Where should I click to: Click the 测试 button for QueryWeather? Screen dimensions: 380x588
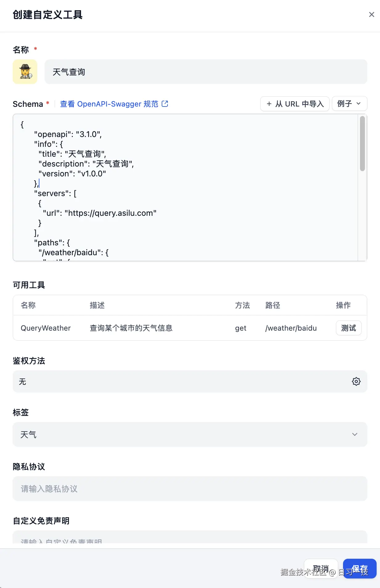click(348, 328)
